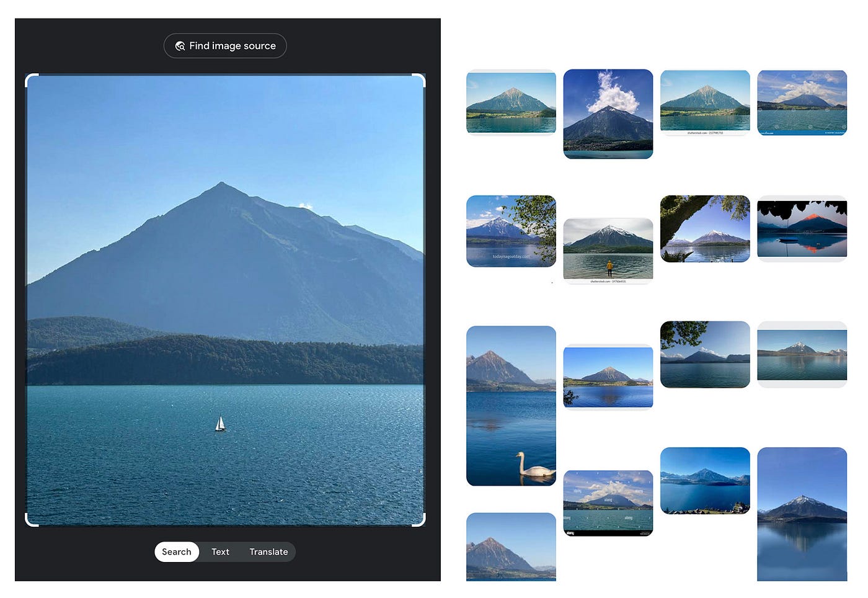
Task: Click the Google Lens icon in Find image source
Action: tap(180, 45)
